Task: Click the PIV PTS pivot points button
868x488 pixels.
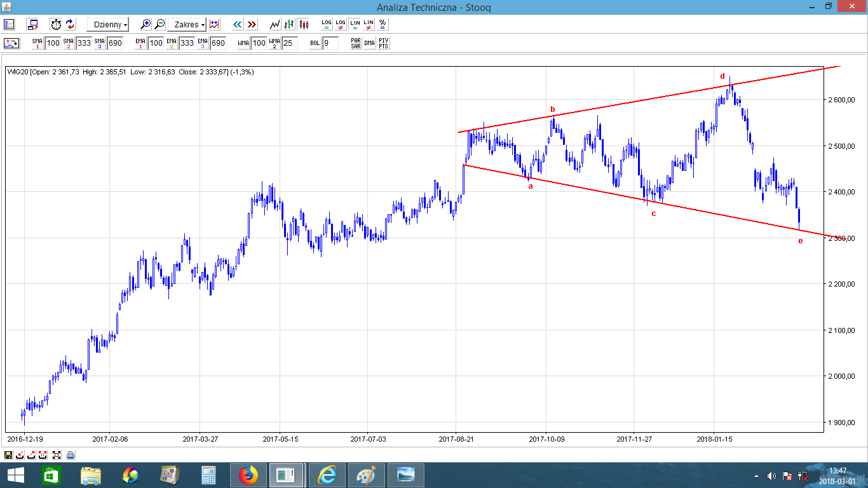Action: [383, 43]
